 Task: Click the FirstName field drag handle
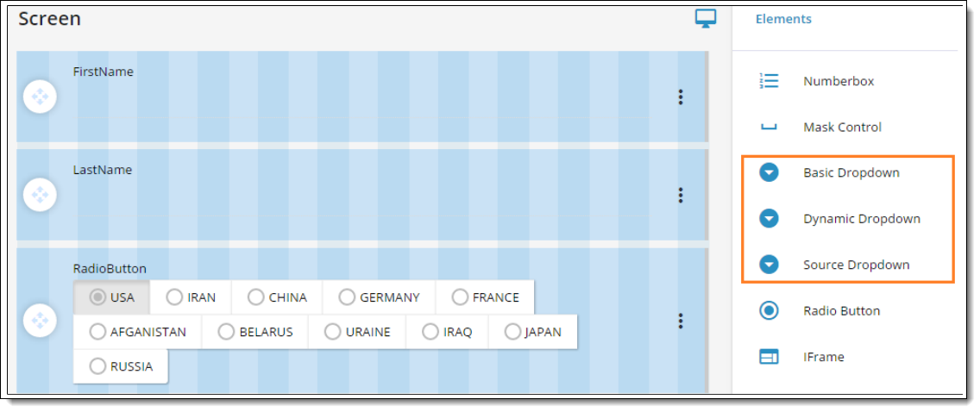(40, 97)
